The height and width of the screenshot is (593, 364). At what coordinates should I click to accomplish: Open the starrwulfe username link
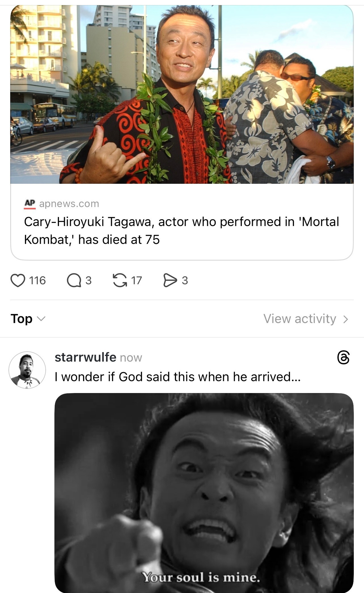click(x=85, y=357)
